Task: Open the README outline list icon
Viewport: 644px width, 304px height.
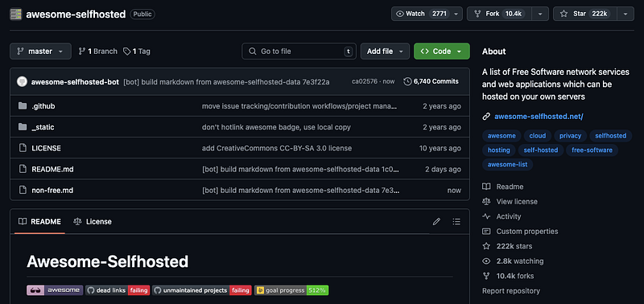Action: tap(456, 221)
